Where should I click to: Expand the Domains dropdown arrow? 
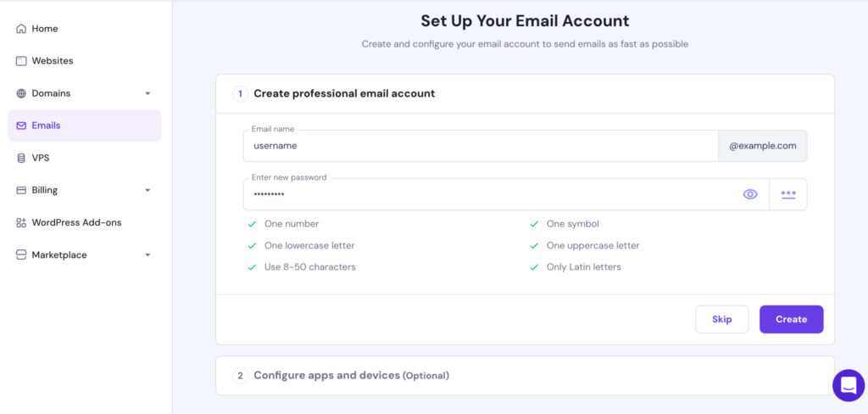147,93
